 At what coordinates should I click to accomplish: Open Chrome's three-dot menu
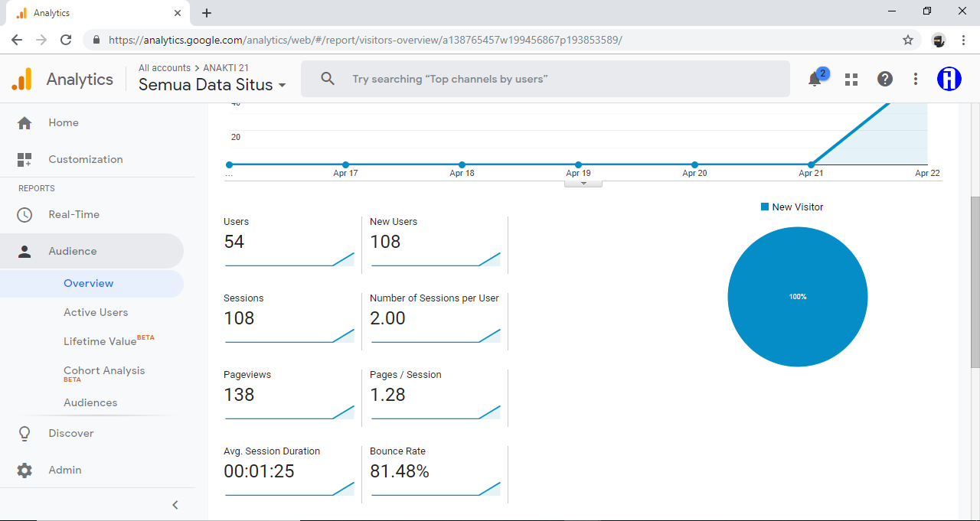(x=962, y=40)
